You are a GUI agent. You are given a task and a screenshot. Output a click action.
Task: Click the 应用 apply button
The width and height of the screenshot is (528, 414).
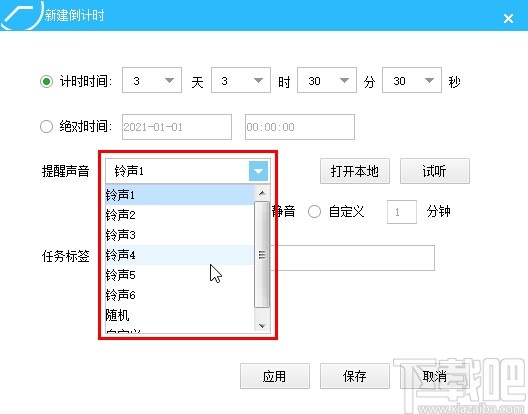pos(275,376)
